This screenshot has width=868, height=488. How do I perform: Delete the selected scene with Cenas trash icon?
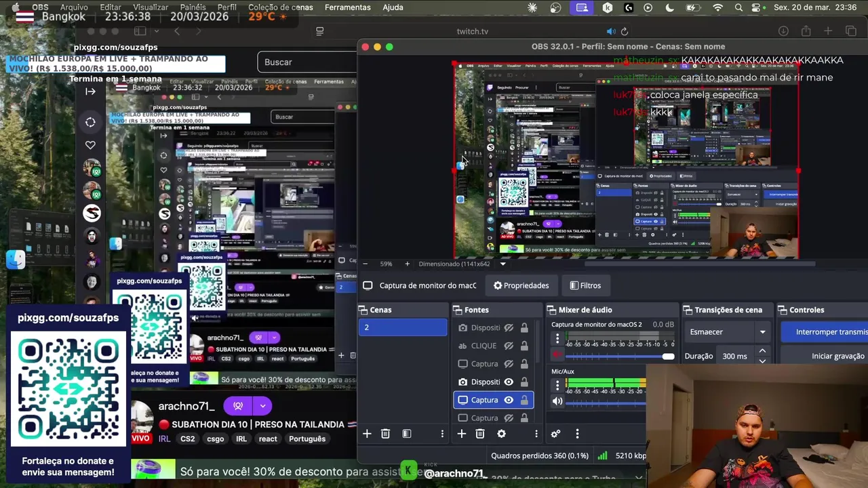coord(385,434)
